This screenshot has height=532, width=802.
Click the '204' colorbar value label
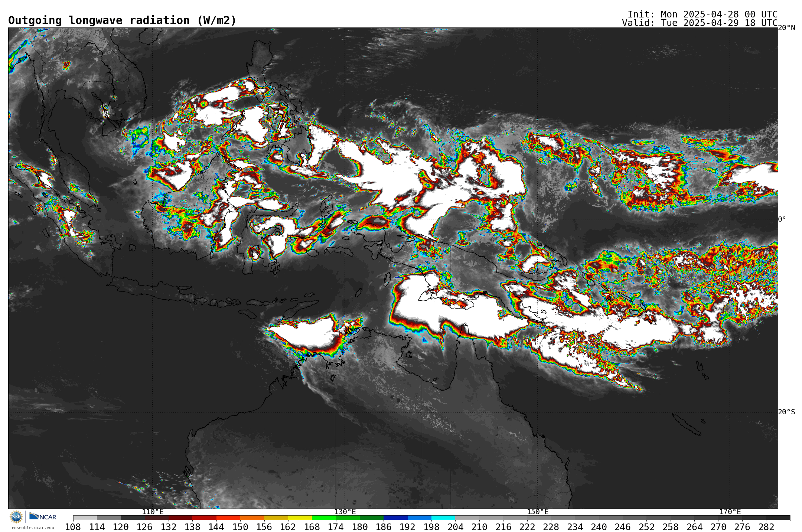click(455, 527)
